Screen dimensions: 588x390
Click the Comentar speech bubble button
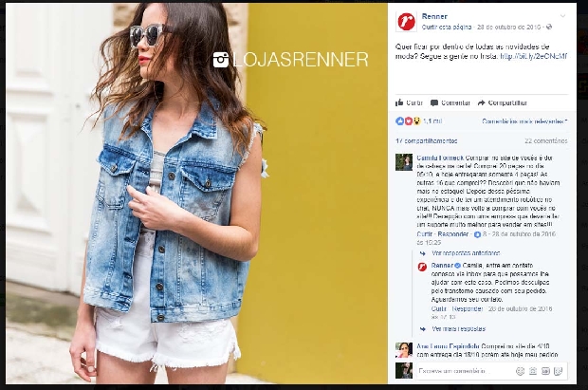(x=450, y=102)
